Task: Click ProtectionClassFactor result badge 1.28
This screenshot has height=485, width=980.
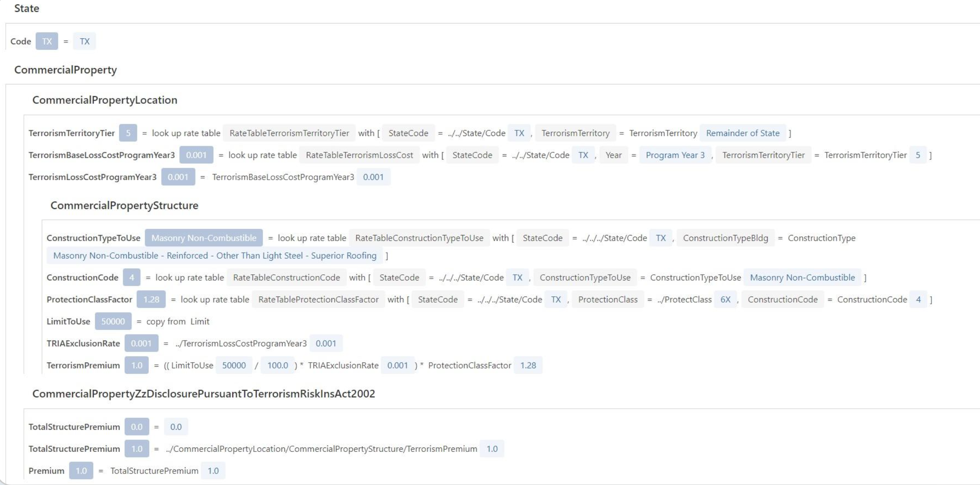Action: click(151, 299)
